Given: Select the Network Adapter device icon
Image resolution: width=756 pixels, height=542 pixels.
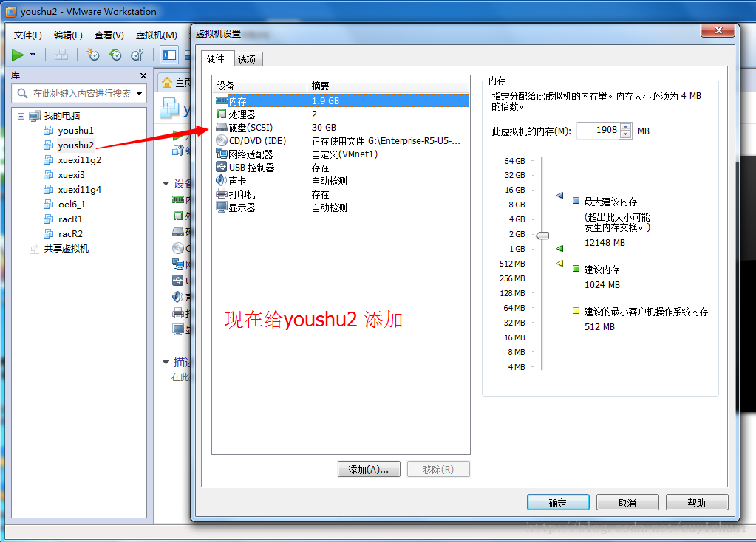Looking at the screenshot, I should click(221, 154).
